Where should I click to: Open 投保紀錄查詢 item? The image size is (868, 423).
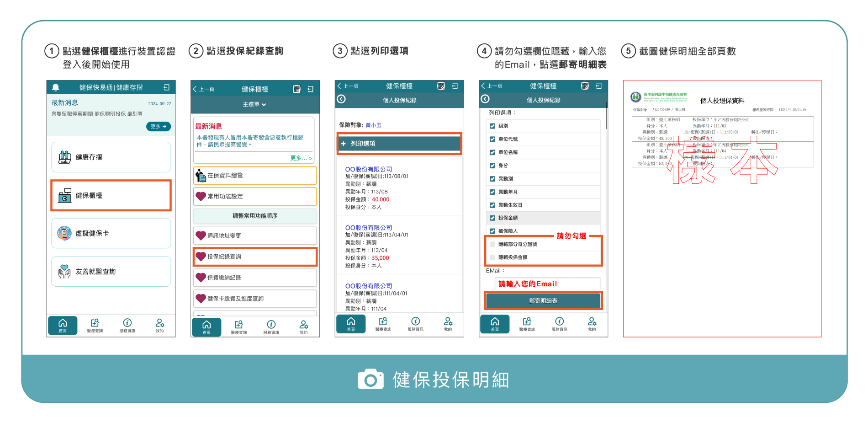[x=255, y=257]
